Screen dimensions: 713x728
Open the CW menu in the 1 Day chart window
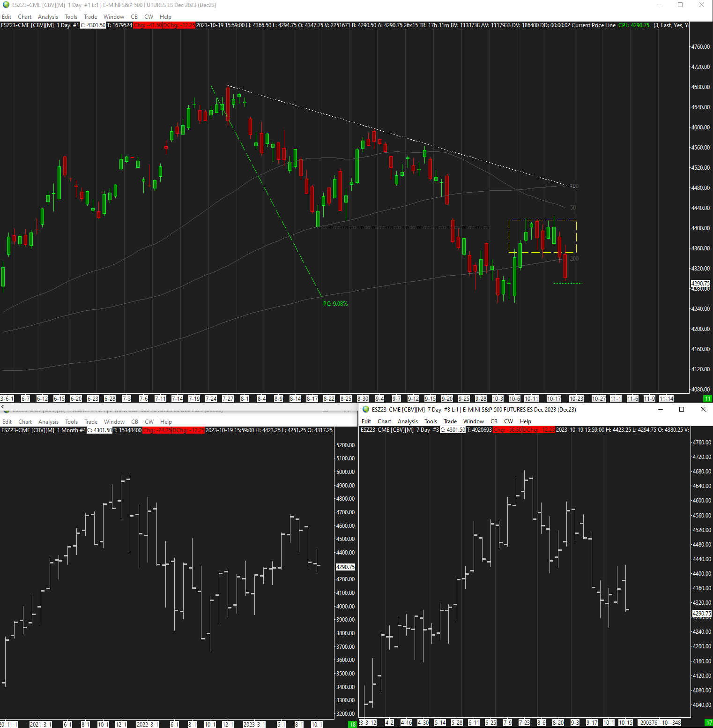tap(149, 17)
